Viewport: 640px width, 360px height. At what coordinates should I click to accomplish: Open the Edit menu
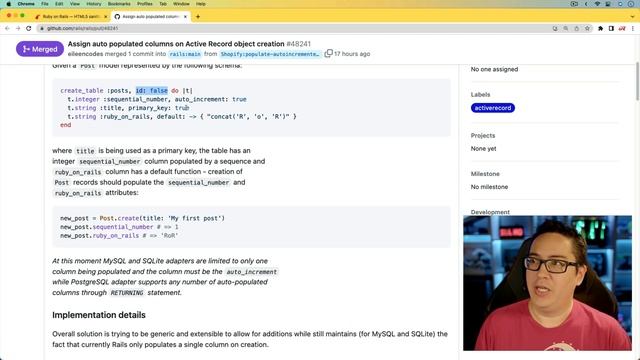[59, 4]
